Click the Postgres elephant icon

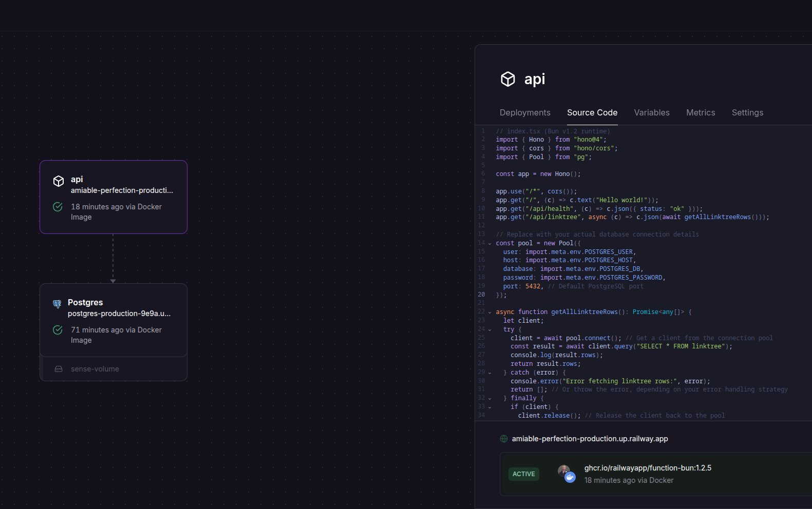[x=57, y=304]
